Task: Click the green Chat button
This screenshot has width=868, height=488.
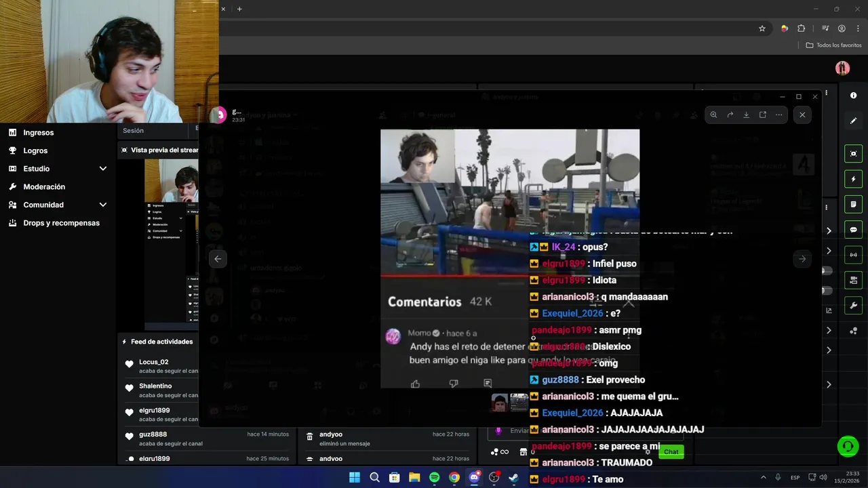Action: [671, 451]
